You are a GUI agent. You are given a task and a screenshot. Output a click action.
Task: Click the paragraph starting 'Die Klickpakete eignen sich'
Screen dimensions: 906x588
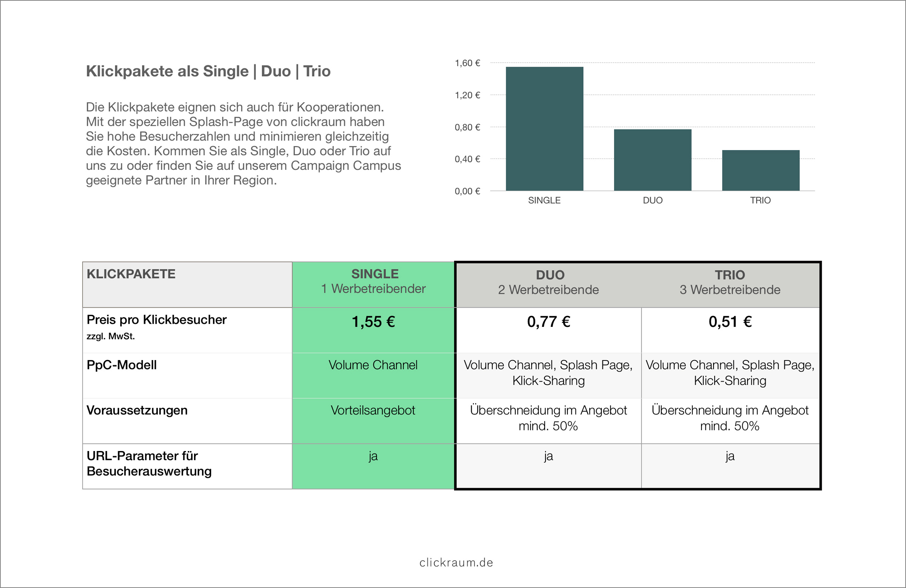(243, 143)
